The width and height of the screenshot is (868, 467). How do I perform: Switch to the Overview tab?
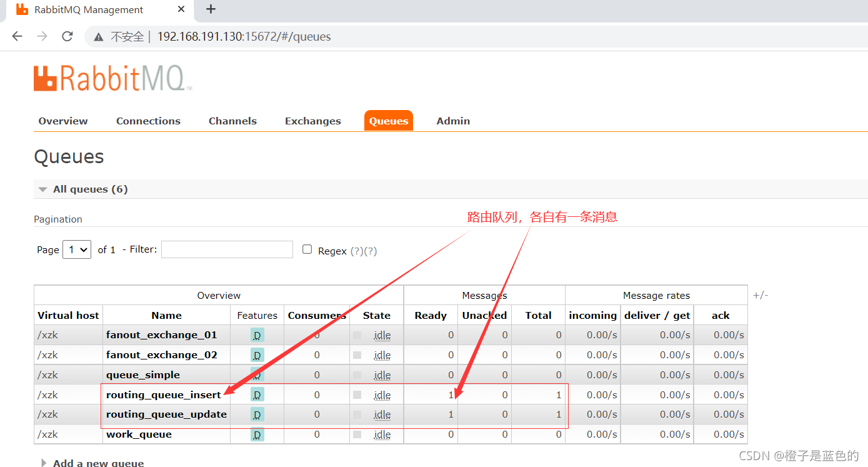pyautogui.click(x=63, y=121)
